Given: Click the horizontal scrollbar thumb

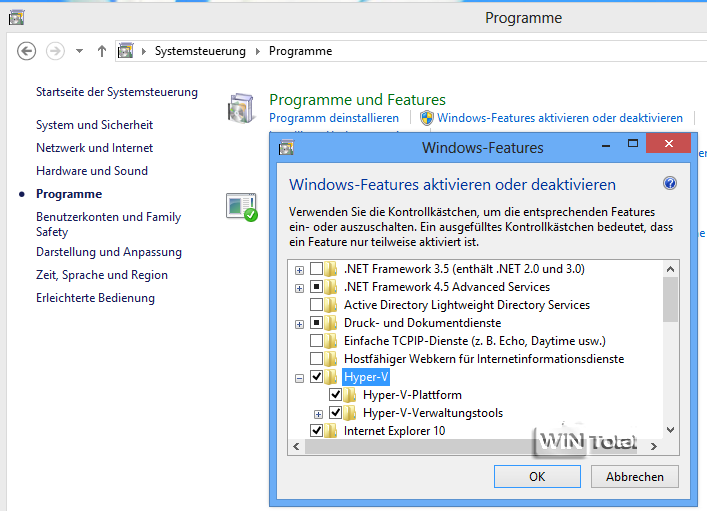Looking at the screenshot, I should (x=471, y=447).
